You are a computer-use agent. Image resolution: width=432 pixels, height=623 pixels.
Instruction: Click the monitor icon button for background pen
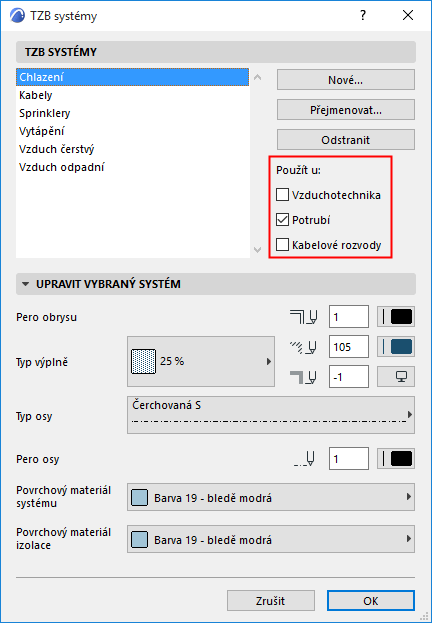pos(396,377)
